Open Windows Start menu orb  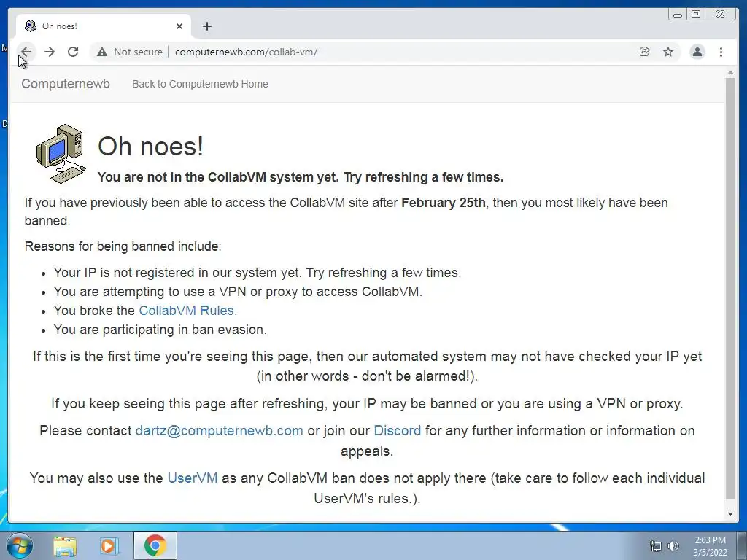(x=20, y=545)
